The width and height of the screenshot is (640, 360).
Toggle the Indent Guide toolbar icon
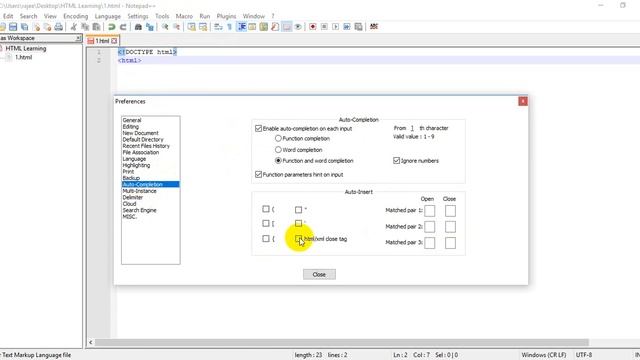click(x=242, y=27)
